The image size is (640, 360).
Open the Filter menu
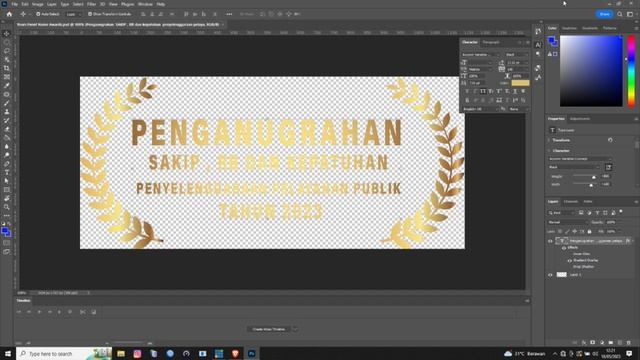pyautogui.click(x=91, y=4)
